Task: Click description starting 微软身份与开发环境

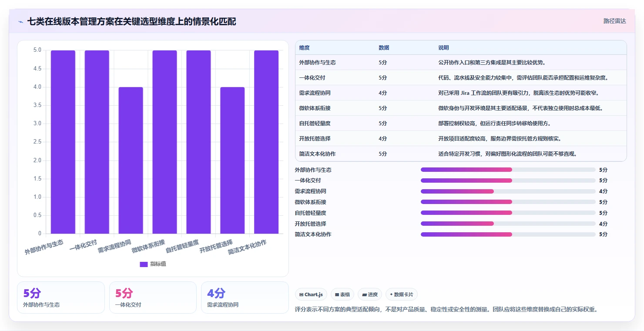Action: tap(521, 108)
